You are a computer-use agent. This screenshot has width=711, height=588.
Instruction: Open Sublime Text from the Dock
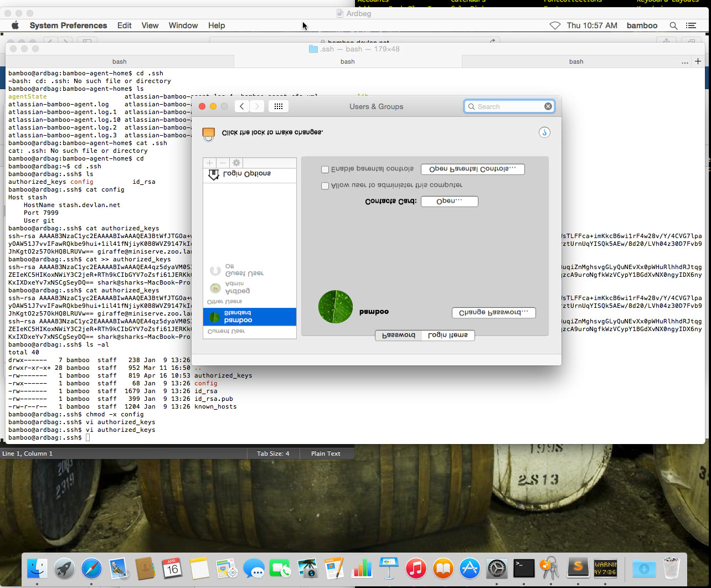click(x=578, y=568)
